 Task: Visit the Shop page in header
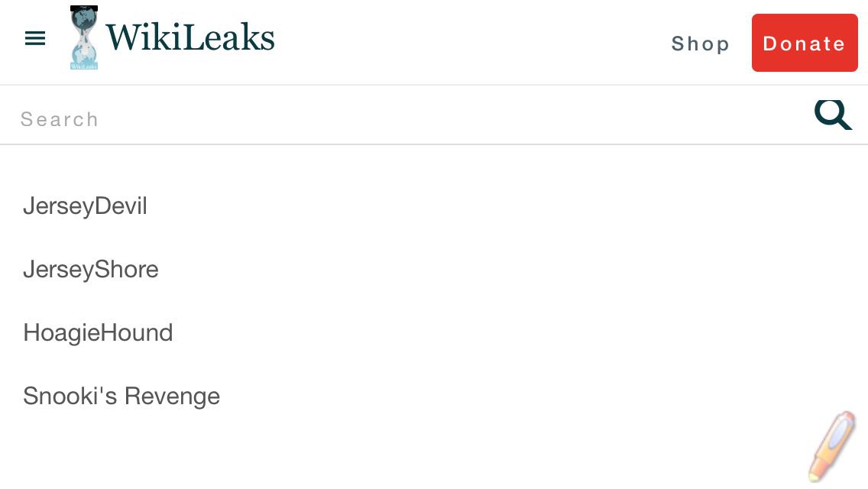point(700,44)
